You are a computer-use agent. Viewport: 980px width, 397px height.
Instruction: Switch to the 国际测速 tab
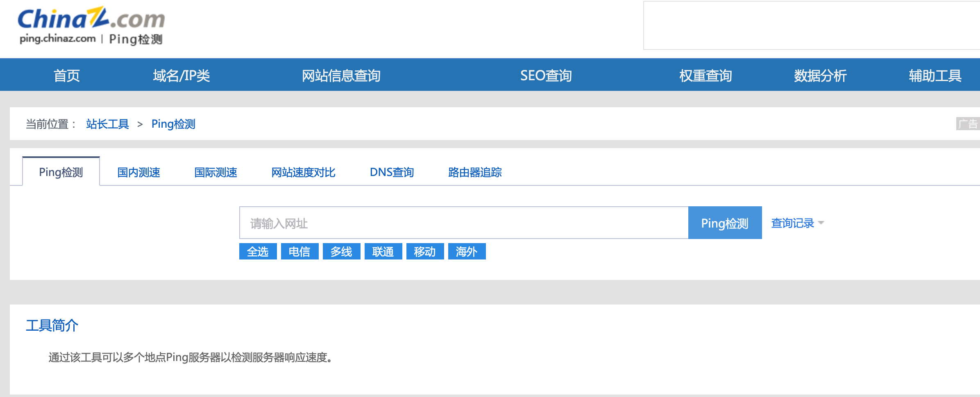click(x=215, y=172)
